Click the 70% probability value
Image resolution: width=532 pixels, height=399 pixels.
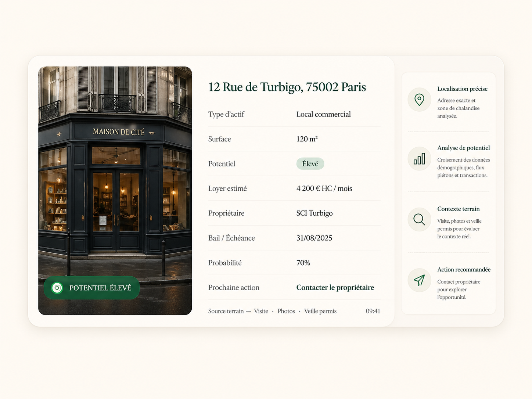pos(303,263)
